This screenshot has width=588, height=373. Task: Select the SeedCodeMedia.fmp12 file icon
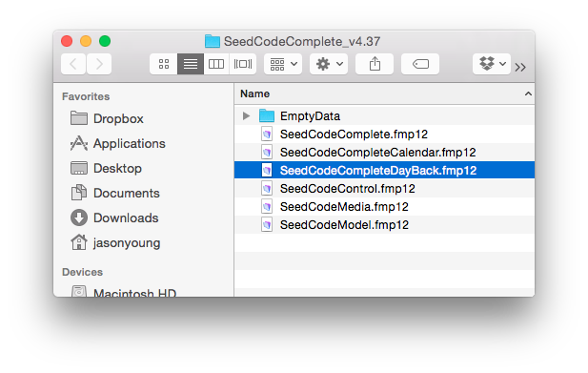267,207
